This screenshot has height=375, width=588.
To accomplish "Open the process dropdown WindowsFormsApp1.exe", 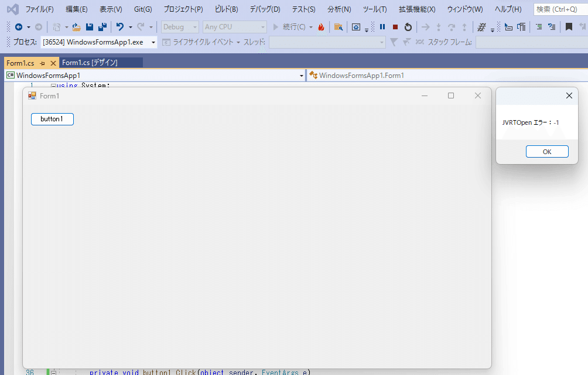I will tap(98, 42).
